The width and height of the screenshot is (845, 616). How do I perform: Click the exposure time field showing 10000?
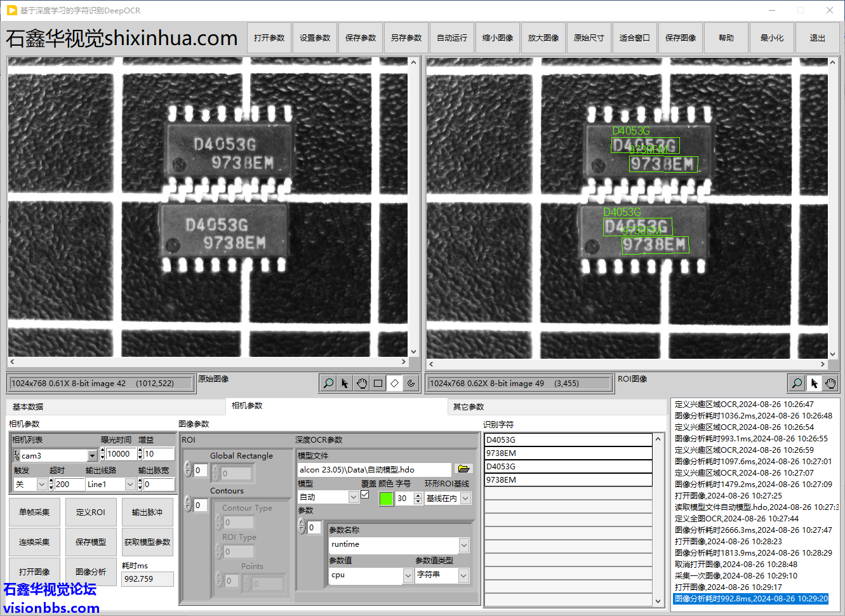pyautogui.click(x=120, y=454)
